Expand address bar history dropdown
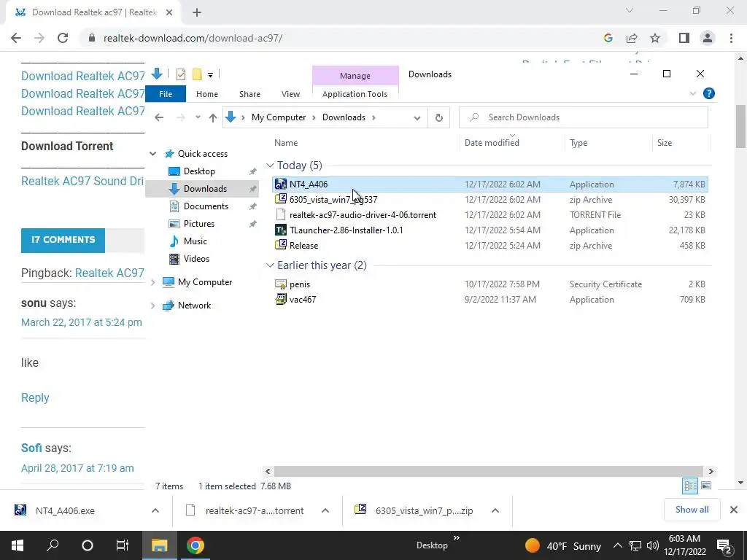Image resolution: width=747 pixels, height=560 pixels. 417,118
